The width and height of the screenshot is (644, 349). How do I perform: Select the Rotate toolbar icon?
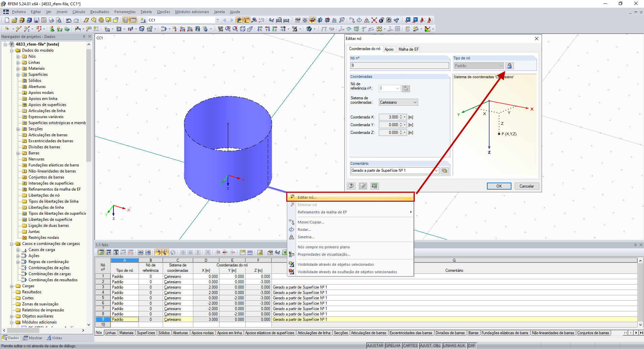click(359, 20)
